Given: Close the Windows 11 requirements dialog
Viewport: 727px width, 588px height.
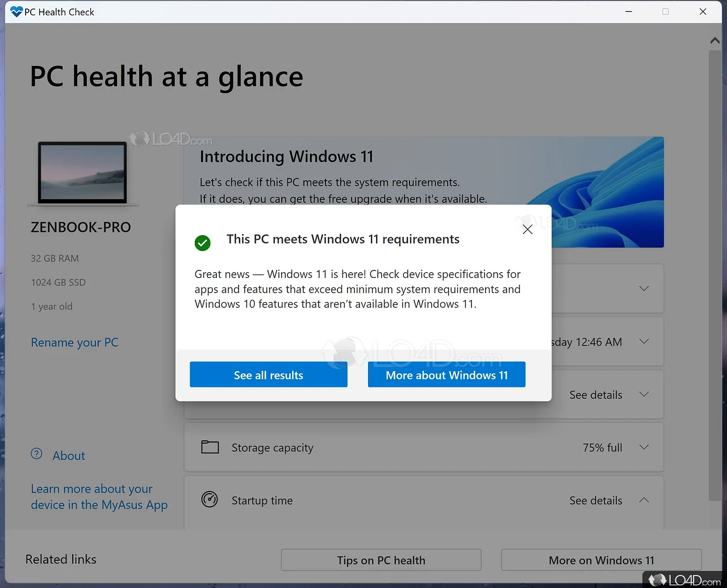Looking at the screenshot, I should click(x=527, y=230).
